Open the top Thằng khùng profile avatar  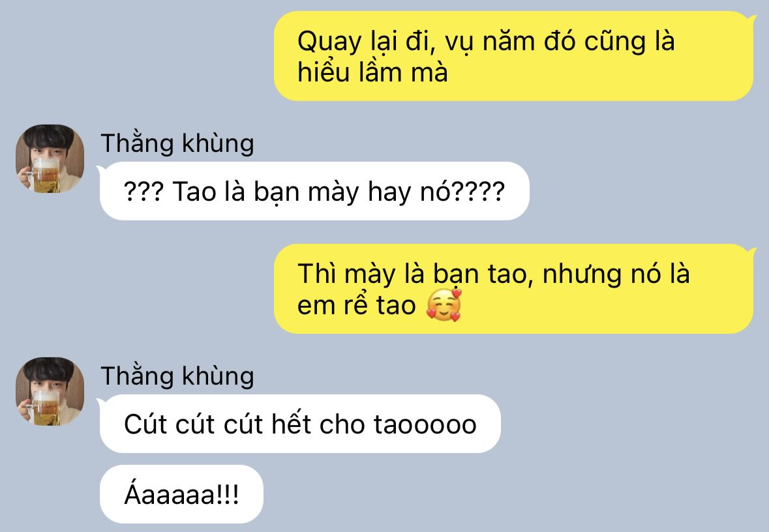[x=50, y=158]
